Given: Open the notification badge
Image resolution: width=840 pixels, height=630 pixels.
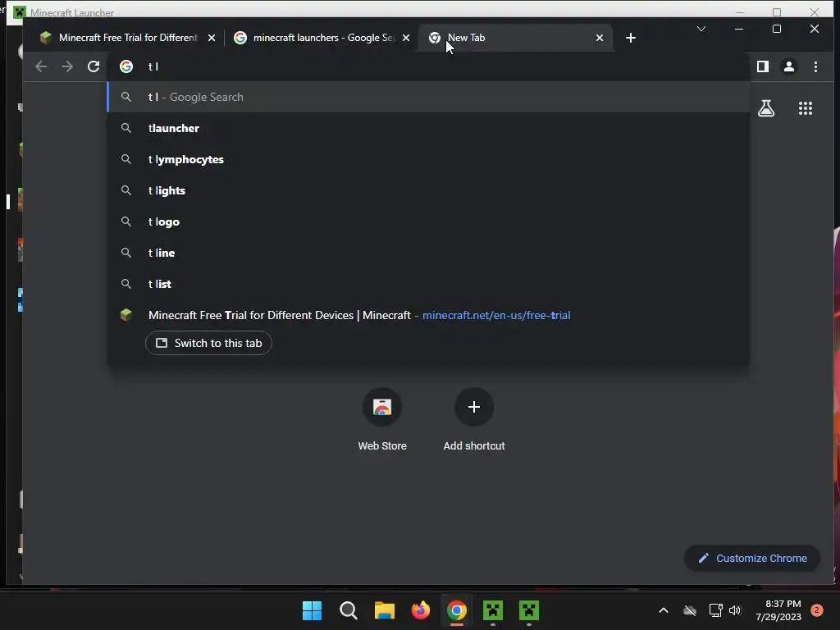Looking at the screenshot, I should 816,610.
